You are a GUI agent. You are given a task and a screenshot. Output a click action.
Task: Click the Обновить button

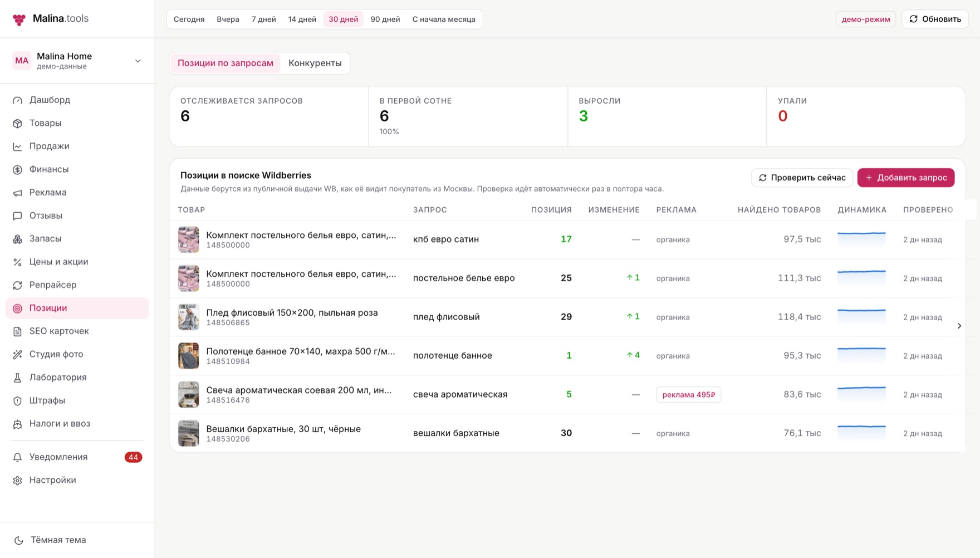(935, 19)
